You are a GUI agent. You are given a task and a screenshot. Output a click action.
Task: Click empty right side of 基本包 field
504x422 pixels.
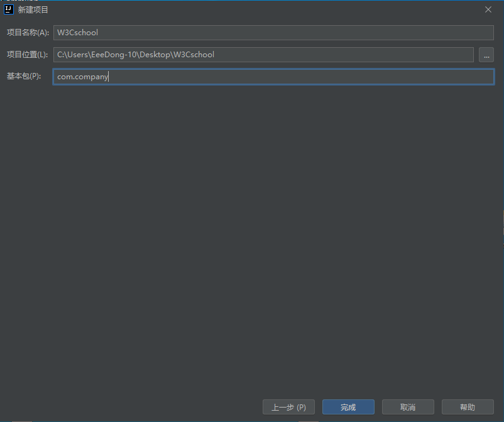pos(377,77)
